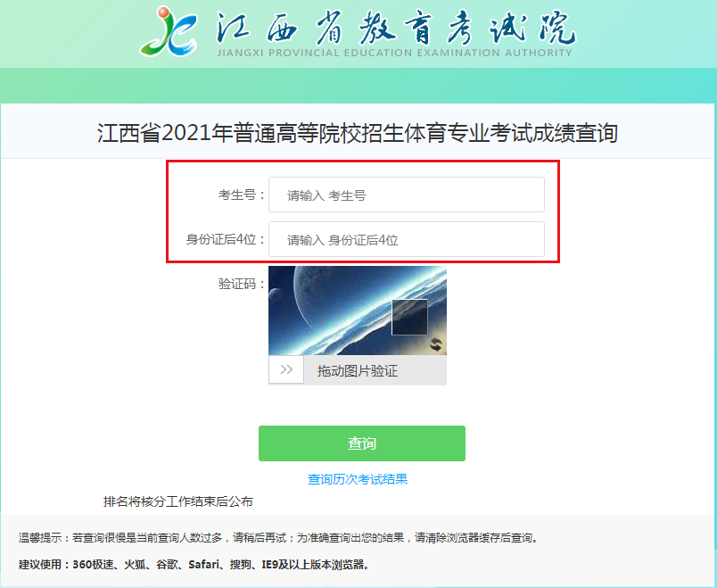Click the 排名将核分工作结束后公布 notice text
The image size is (717, 588).
[x=177, y=501]
